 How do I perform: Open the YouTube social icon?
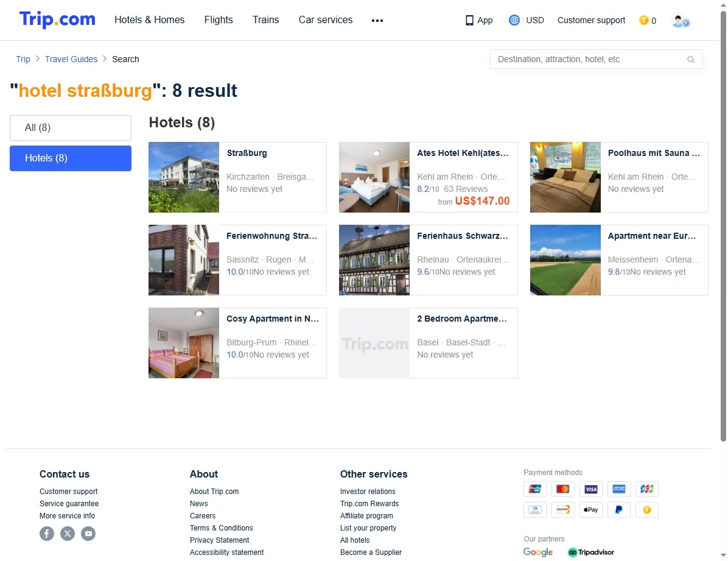click(x=88, y=534)
